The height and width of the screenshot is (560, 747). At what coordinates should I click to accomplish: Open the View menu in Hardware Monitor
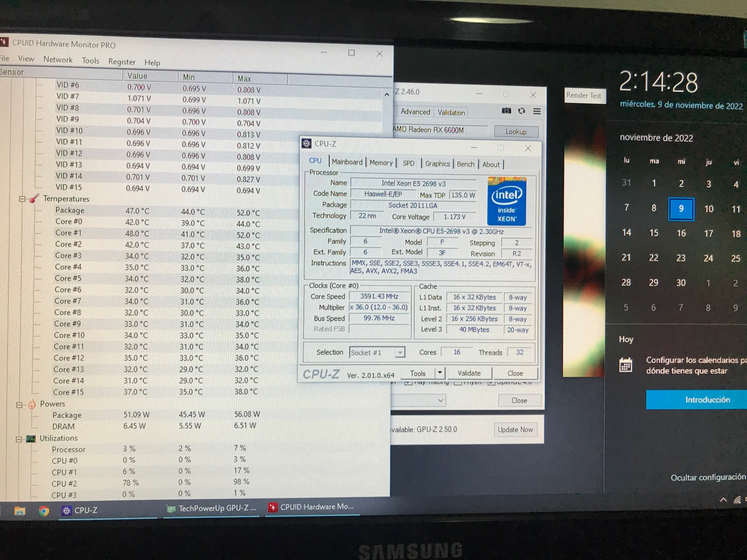[26, 59]
